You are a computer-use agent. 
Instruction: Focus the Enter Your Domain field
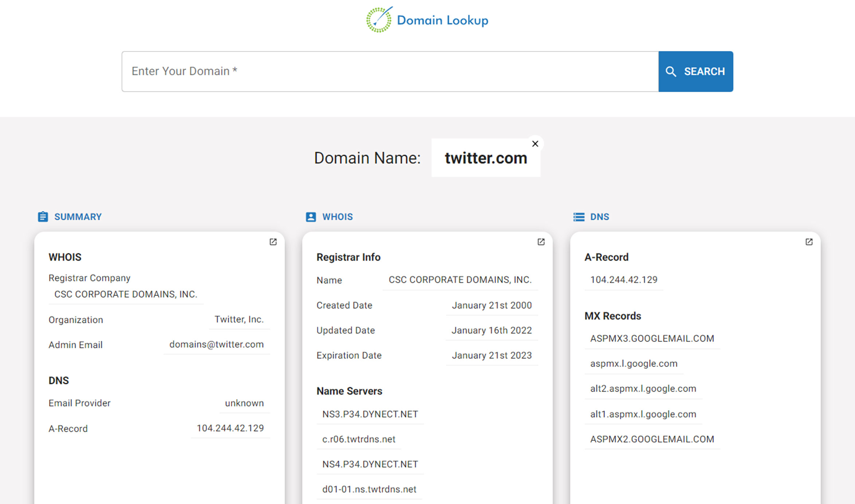tap(390, 71)
